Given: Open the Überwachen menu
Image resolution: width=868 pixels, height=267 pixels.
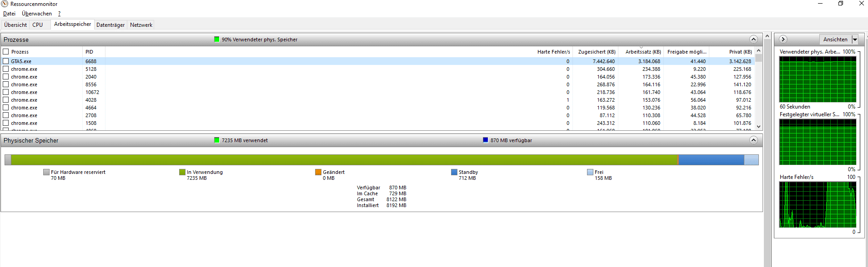Looking at the screenshot, I should coord(37,14).
